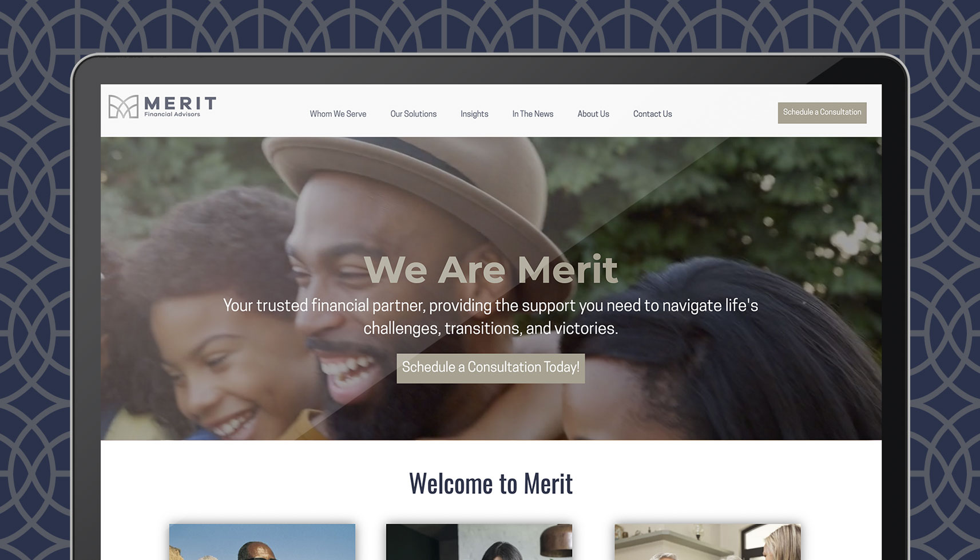This screenshot has width=980, height=560.
Task: Click the header Schedule a Consultation button
Action: [822, 113]
